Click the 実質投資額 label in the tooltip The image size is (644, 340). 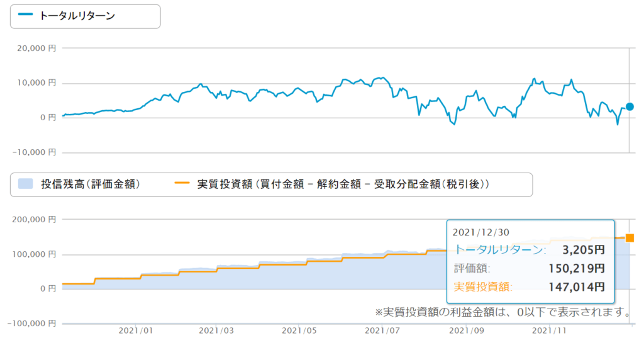(x=483, y=287)
